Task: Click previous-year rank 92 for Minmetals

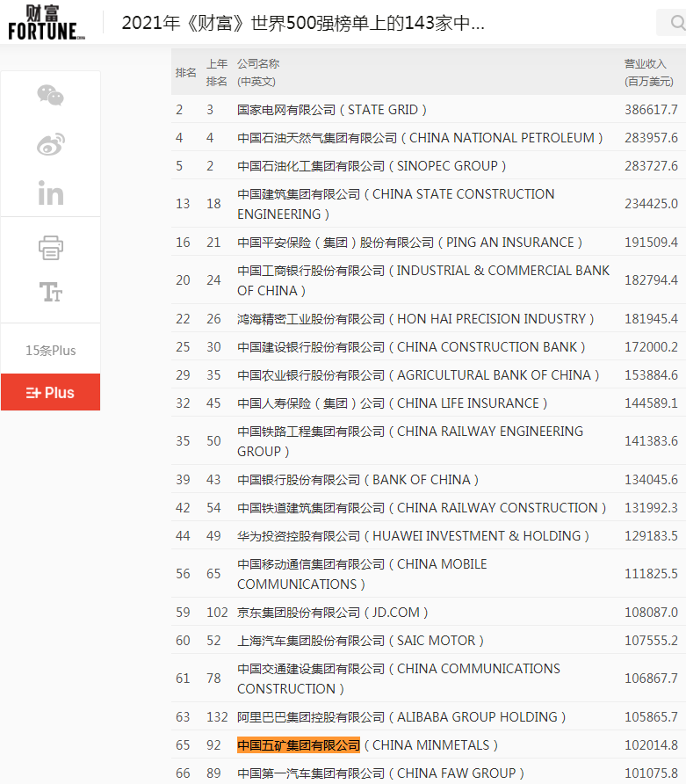Action: click(213, 745)
